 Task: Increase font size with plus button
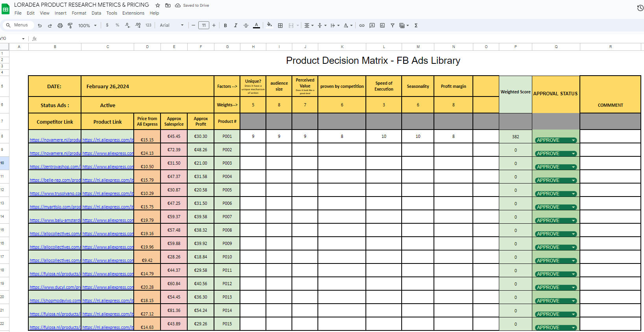214,25
